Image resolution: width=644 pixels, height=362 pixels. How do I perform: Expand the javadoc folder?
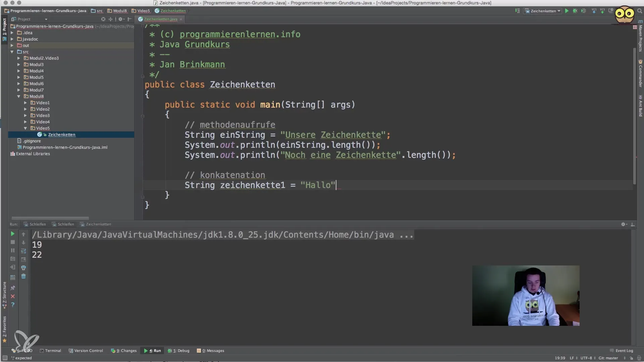12,39
